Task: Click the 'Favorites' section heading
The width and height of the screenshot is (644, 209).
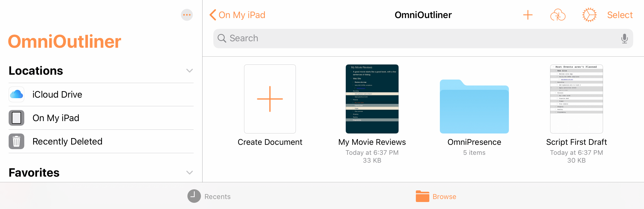Action: 34,173
